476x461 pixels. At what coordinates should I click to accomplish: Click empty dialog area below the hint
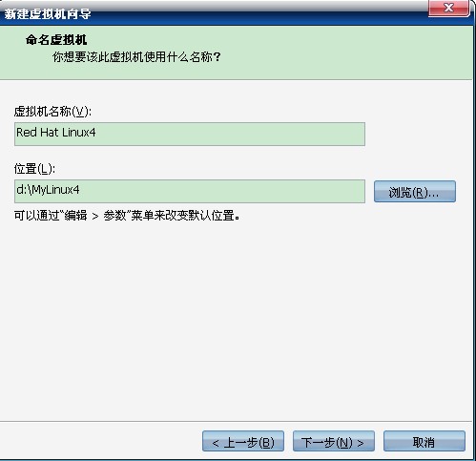click(x=236, y=318)
